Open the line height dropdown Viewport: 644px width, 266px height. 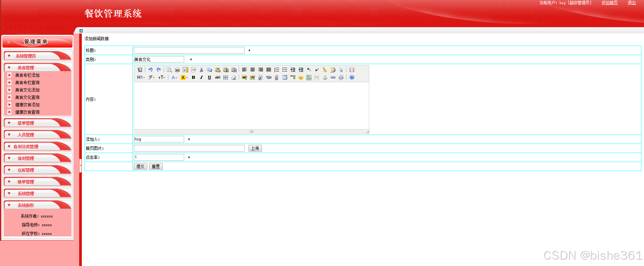tap(226, 77)
